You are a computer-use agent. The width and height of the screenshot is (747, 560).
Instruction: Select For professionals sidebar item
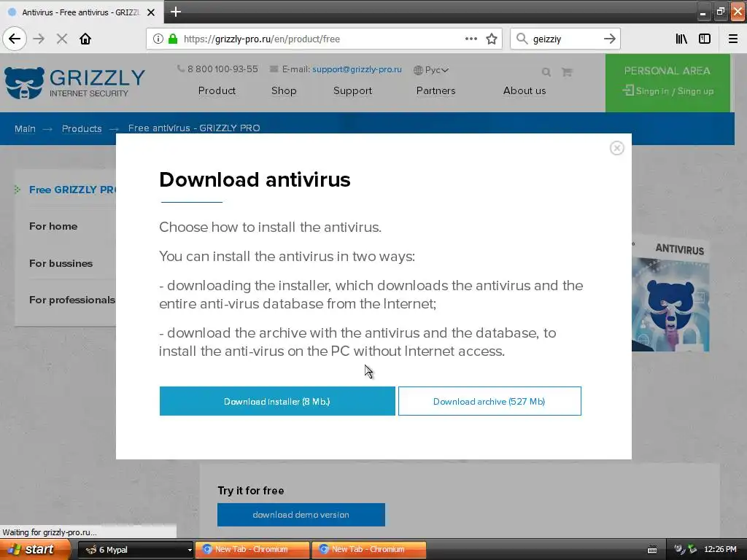click(x=72, y=300)
